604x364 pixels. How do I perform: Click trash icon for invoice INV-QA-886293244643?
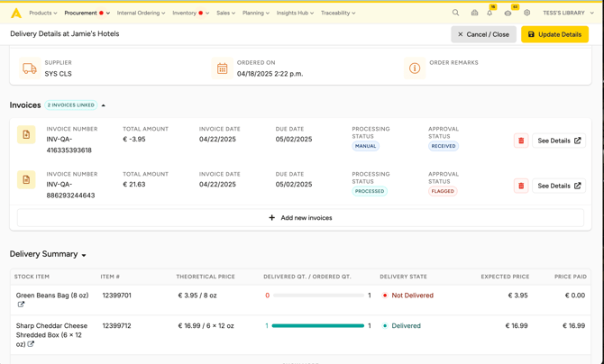[521, 186]
